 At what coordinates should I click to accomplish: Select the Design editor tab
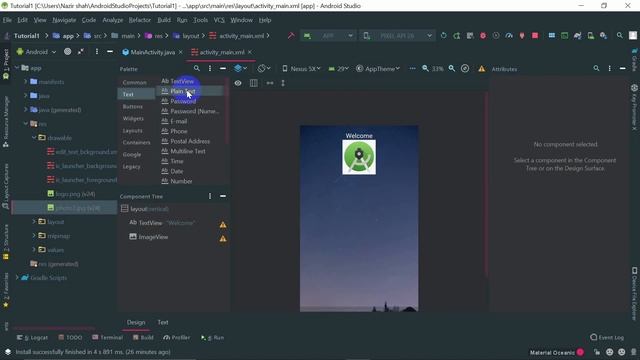click(136, 322)
